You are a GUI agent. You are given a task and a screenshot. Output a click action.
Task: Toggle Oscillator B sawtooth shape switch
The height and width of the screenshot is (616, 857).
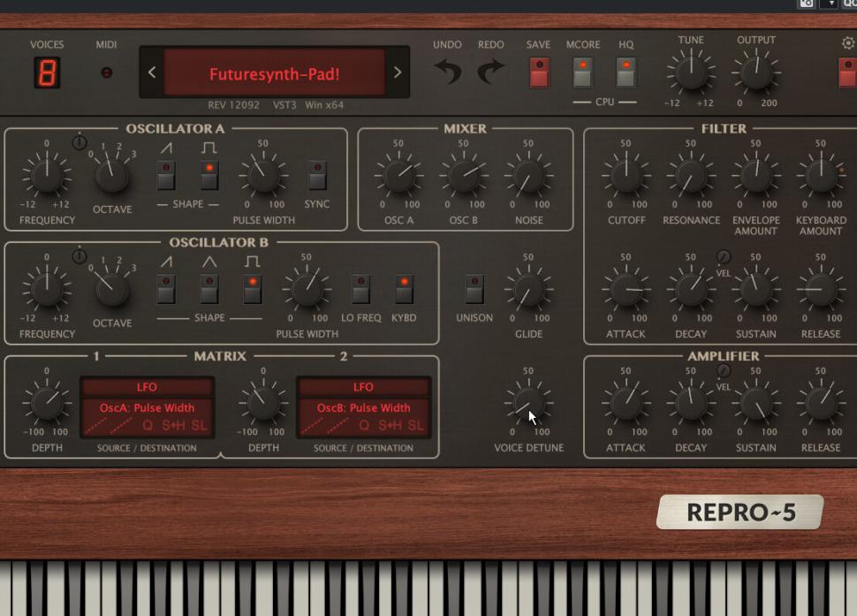tap(166, 289)
